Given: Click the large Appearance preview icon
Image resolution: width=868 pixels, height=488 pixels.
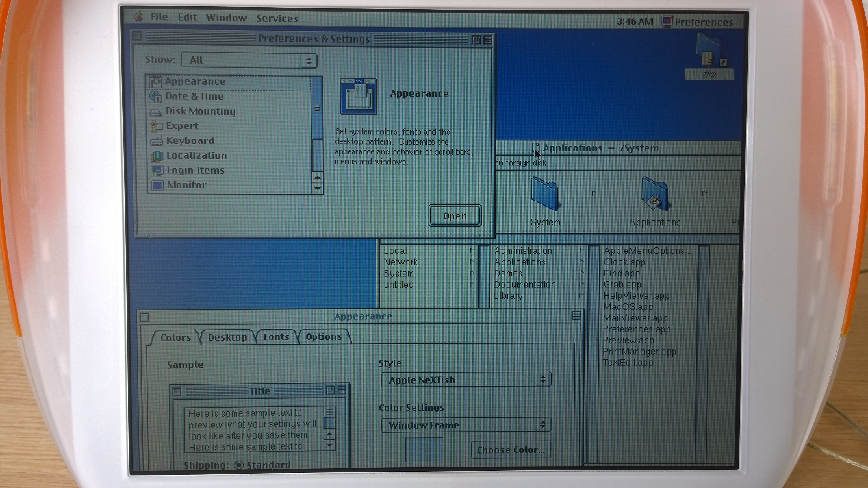Looking at the screenshot, I should [358, 97].
